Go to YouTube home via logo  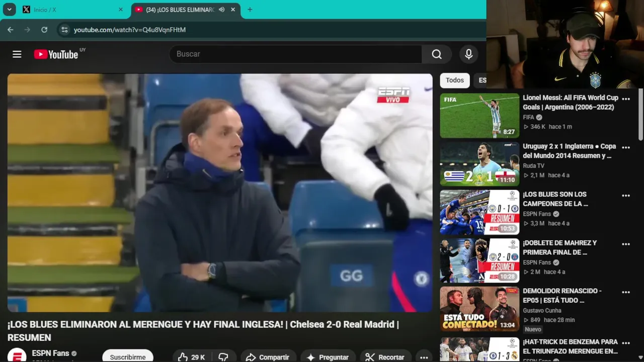coord(56,54)
